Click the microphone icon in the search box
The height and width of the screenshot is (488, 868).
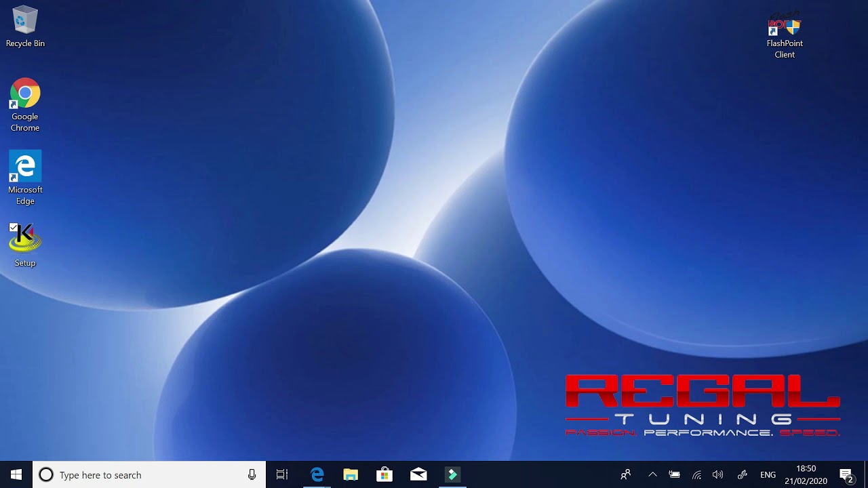pos(252,475)
